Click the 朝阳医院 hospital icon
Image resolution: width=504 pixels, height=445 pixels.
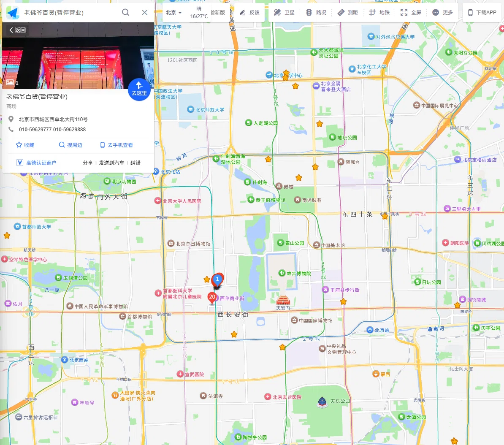(x=445, y=243)
